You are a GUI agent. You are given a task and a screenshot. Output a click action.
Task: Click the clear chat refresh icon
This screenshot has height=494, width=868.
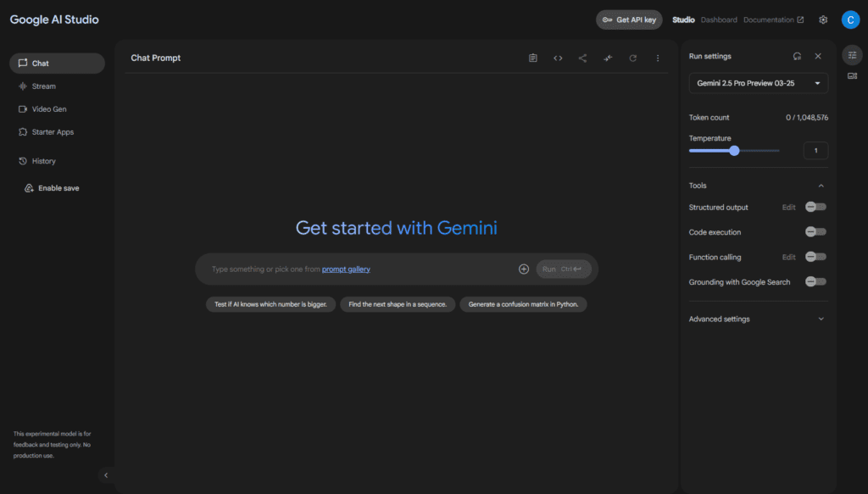(632, 58)
